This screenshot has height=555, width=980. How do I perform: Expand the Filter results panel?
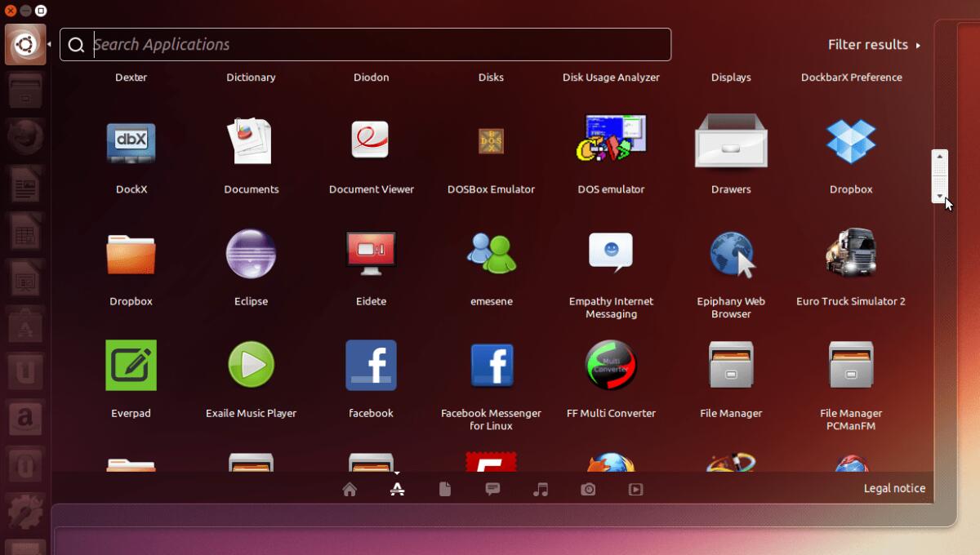875,44
